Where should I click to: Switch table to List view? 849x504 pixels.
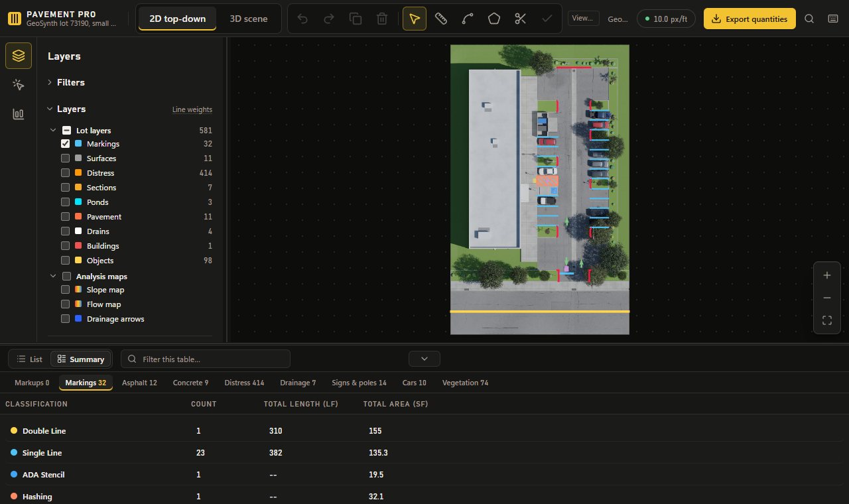(30, 359)
